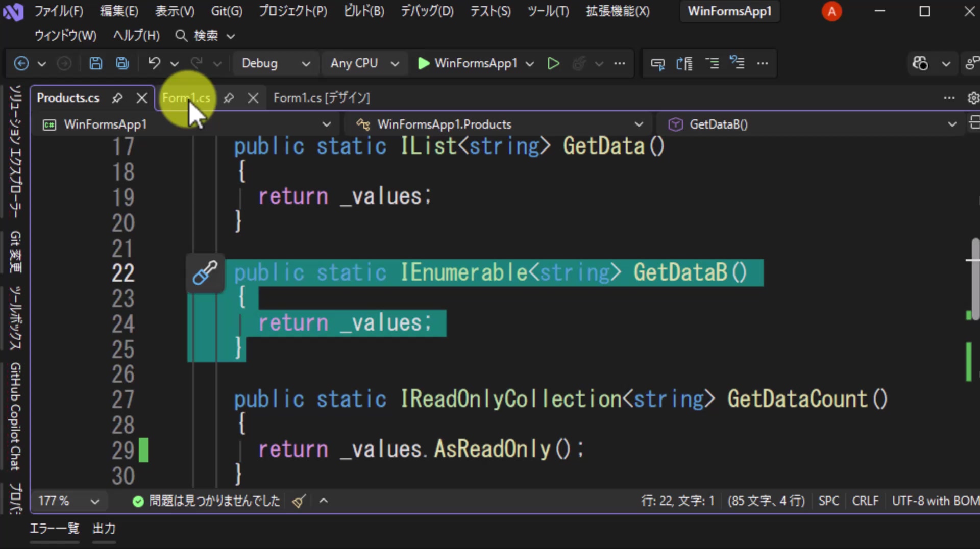The height and width of the screenshot is (549, 980).
Task: Open the エラー一覧 panel tab
Action: click(x=55, y=528)
